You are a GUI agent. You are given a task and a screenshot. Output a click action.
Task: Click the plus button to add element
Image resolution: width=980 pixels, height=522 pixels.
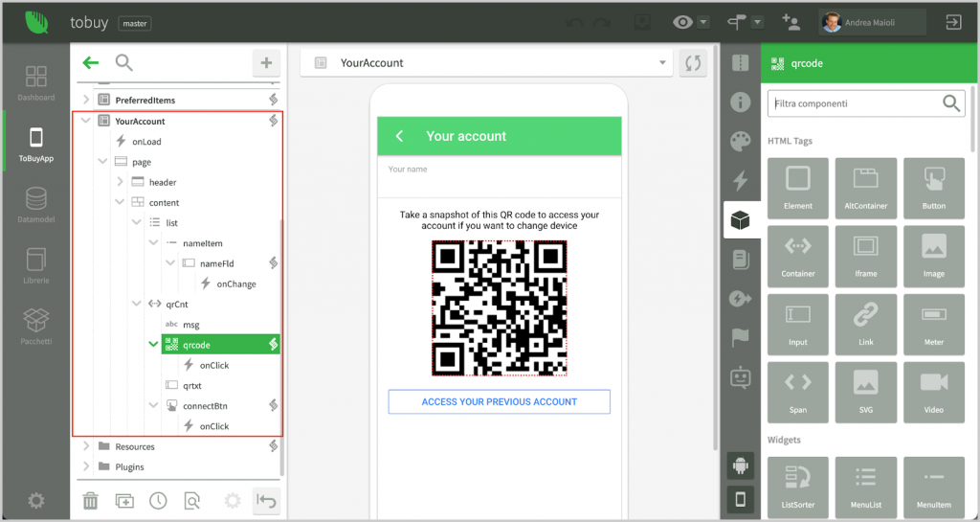click(266, 62)
